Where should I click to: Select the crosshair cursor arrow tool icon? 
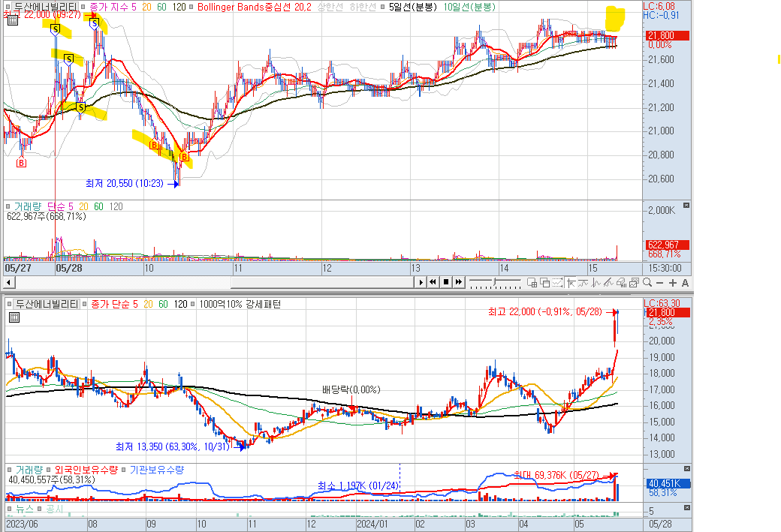(571, 283)
